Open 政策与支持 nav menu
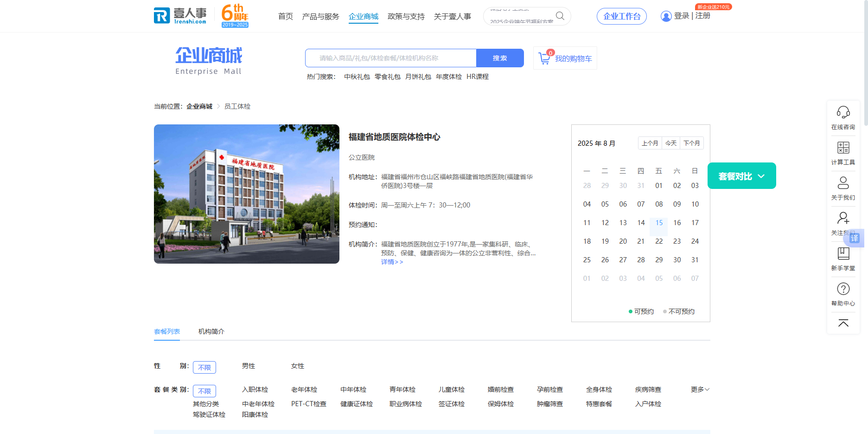 [406, 16]
